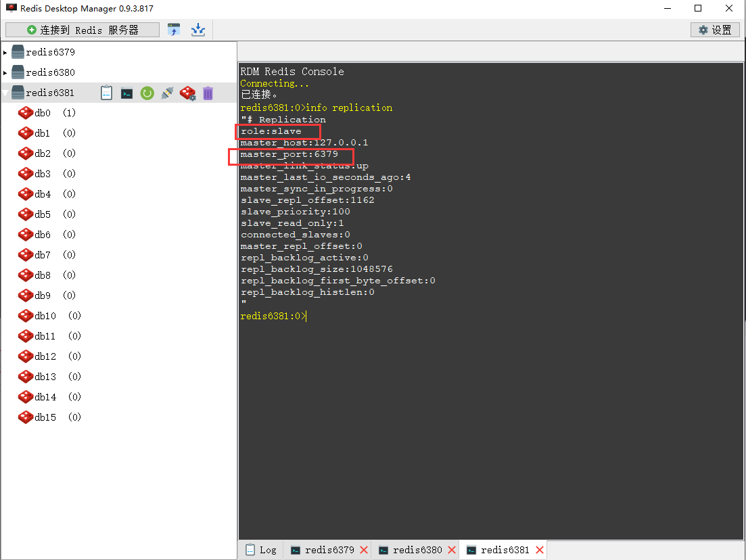Screen dimensions: 746x560
Task: Open db6 database icon
Action: (x=25, y=235)
